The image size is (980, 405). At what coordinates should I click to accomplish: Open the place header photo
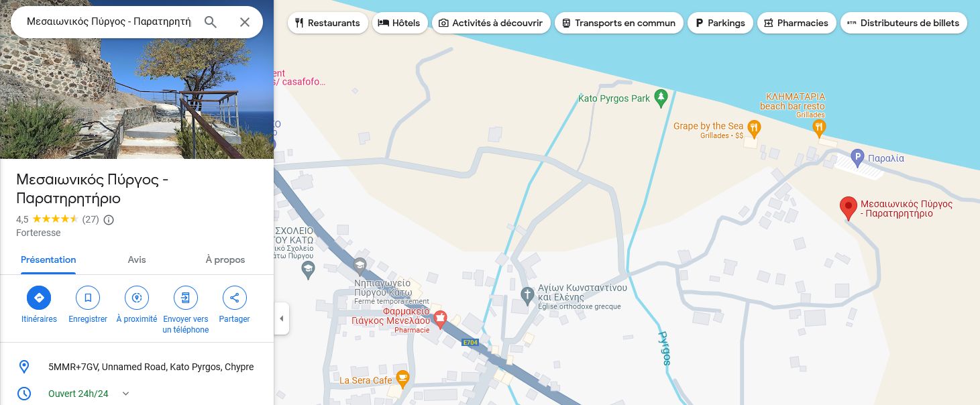[137, 79]
